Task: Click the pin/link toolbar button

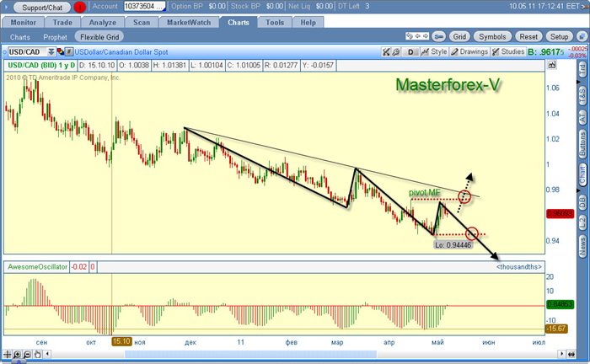Action: (439, 36)
